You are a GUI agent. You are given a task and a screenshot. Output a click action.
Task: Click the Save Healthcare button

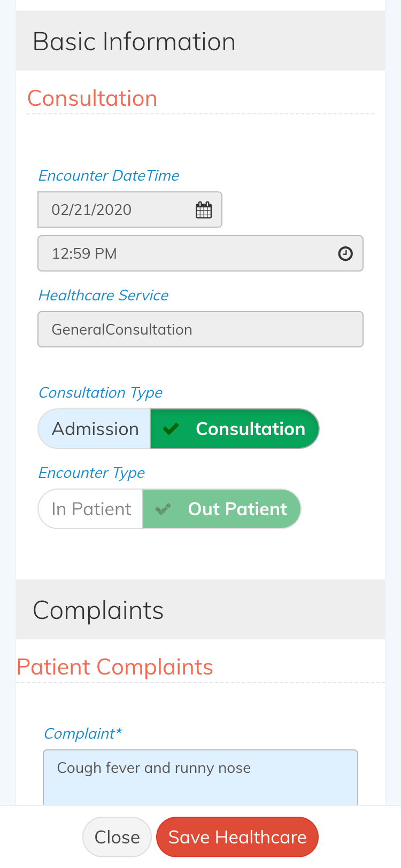237,837
